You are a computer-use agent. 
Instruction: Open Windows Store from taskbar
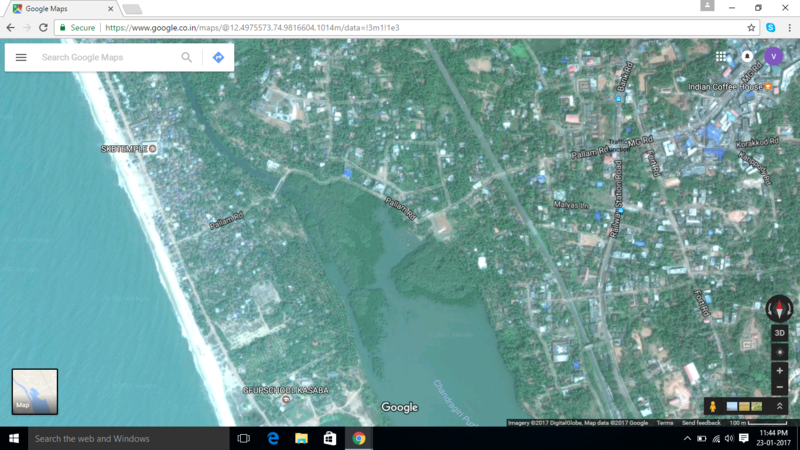tap(330, 438)
